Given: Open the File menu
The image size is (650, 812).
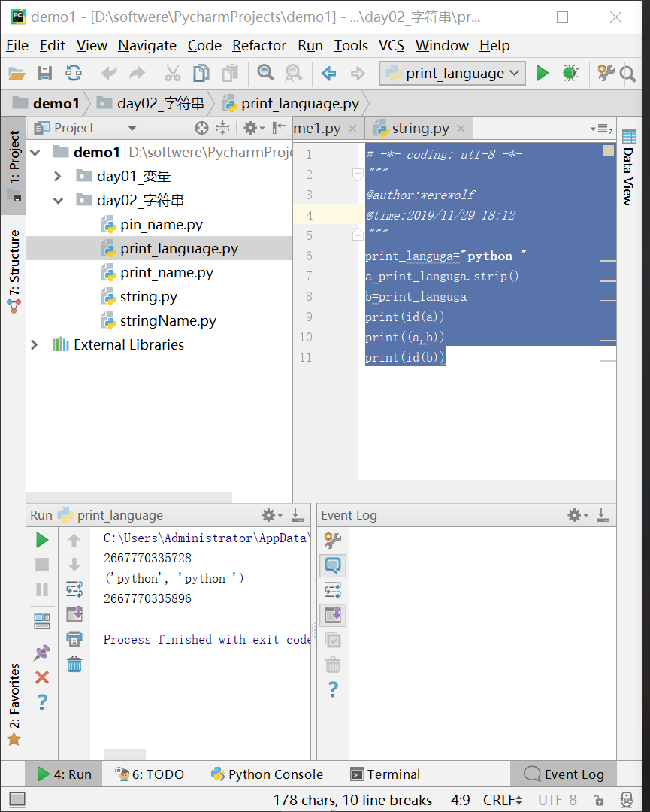Looking at the screenshot, I should click(17, 46).
